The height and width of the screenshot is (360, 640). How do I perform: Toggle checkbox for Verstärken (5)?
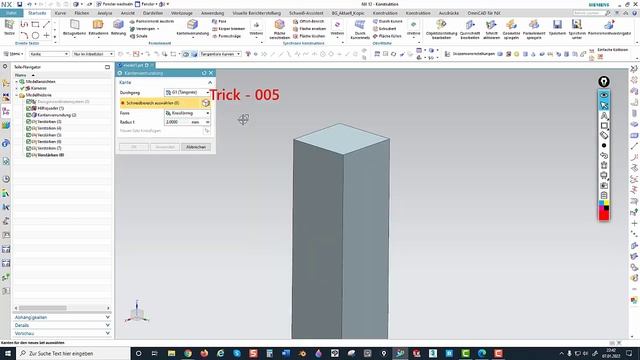coord(29,135)
